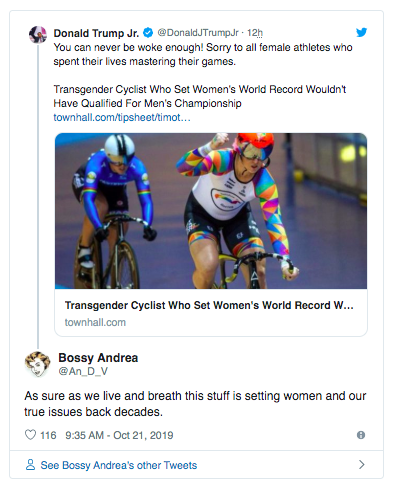Open the tweet info circle icon
This screenshot has width=394, height=487.
click(361, 435)
